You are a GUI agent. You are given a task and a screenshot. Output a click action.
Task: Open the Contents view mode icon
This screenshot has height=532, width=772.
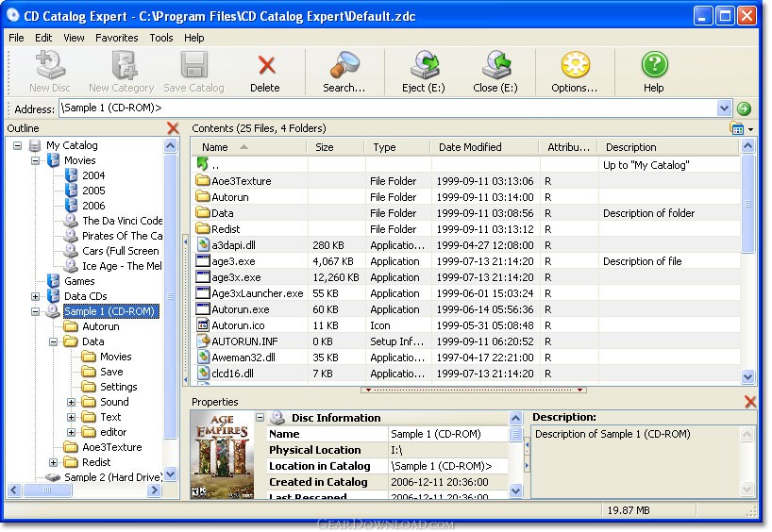click(x=737, y=128)
